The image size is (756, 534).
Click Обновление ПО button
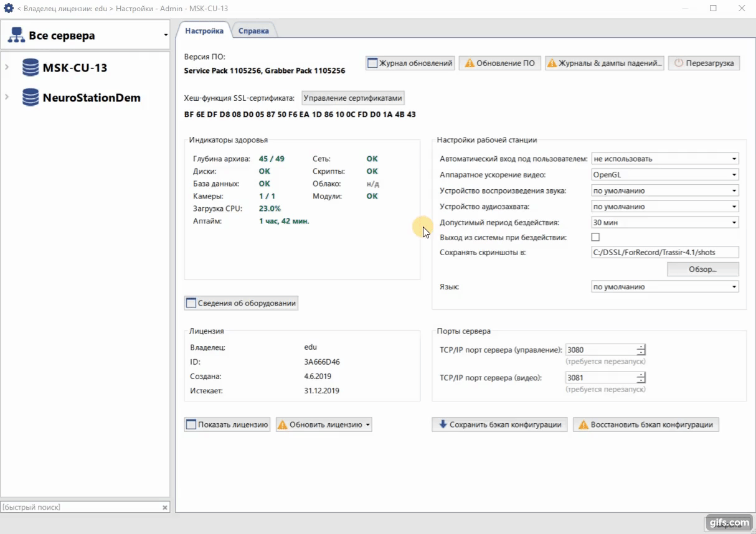click(x=499, y=63)
